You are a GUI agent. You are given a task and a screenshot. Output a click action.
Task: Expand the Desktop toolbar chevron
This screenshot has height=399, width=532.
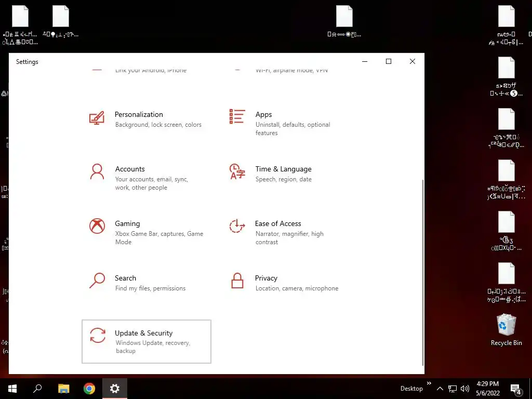click(x=429, y=383)
